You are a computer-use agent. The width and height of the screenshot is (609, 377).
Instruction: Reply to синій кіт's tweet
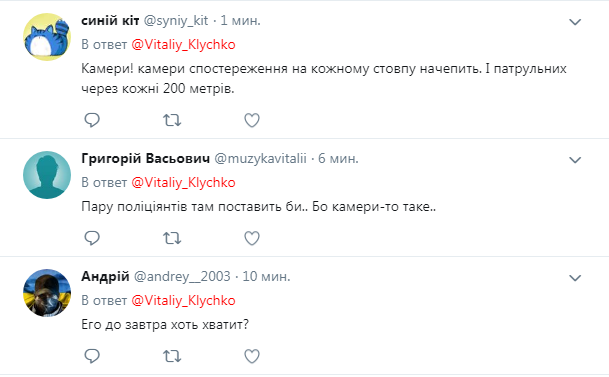92,120
